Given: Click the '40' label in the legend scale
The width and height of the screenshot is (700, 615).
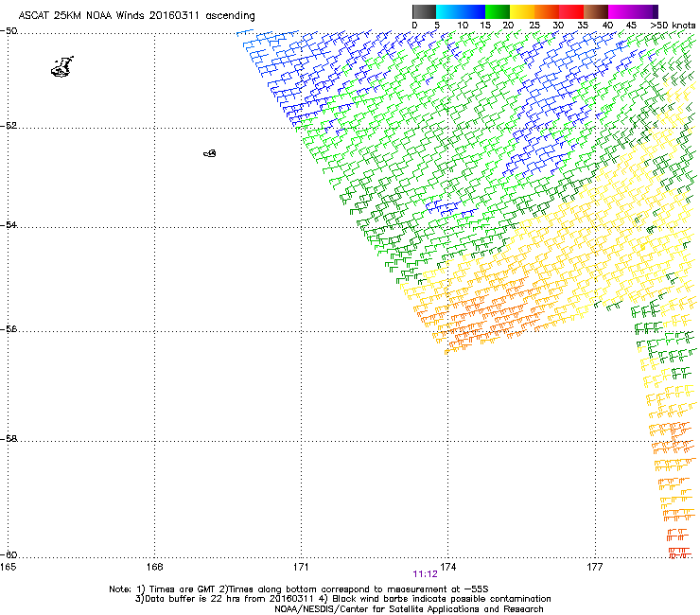Looking at the screenshot, I should [607, 26].
